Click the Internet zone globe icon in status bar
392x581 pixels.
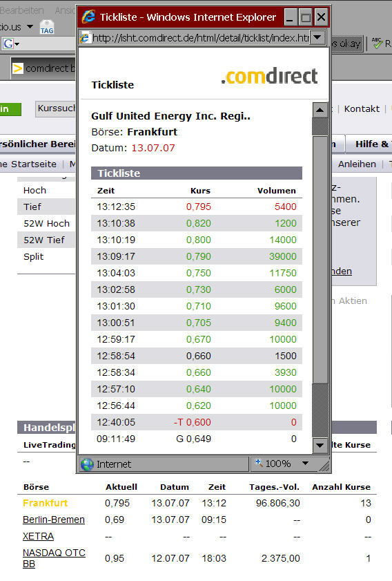87,464
